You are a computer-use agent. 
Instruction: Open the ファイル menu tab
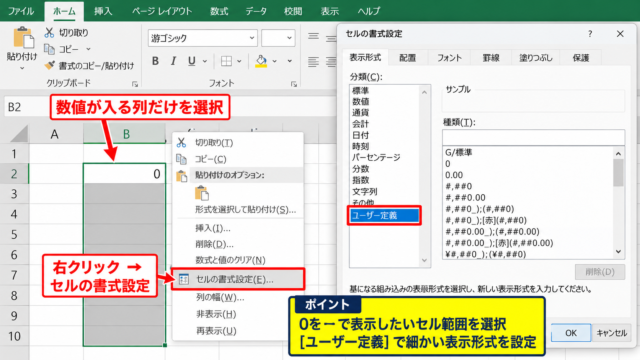[21, 11]
